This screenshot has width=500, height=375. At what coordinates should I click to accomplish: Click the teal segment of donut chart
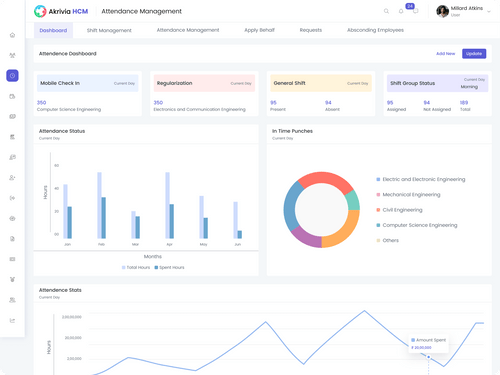coord(353,200)
